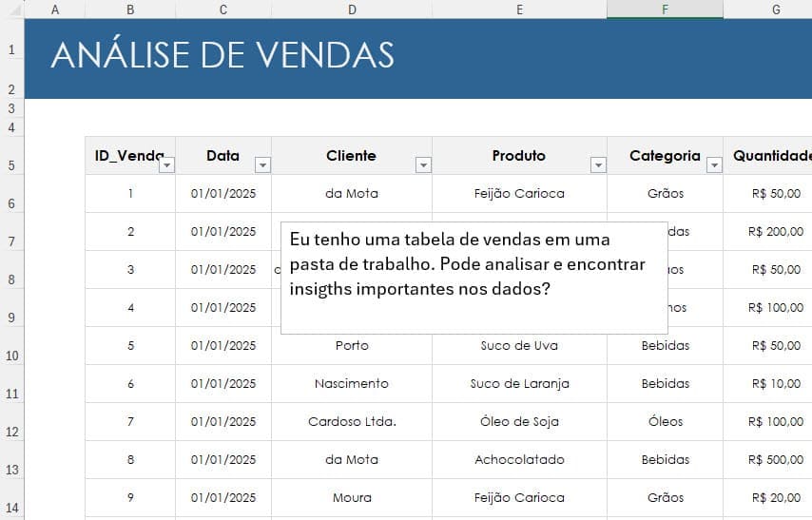812x520 pixels.
Task: Click row 6 header
Action: [x=11, y=203]
